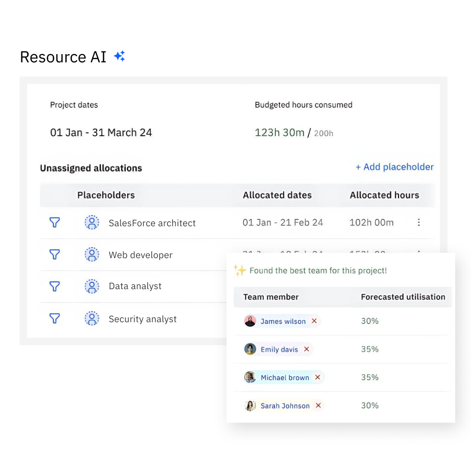
Task: Click the Allocated hours column header
Action: (x=384, y=195)
